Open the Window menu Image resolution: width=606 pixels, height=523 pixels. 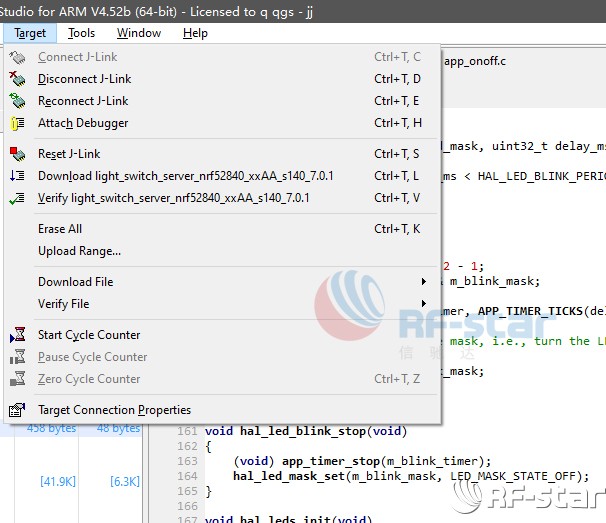pos(139,33)
